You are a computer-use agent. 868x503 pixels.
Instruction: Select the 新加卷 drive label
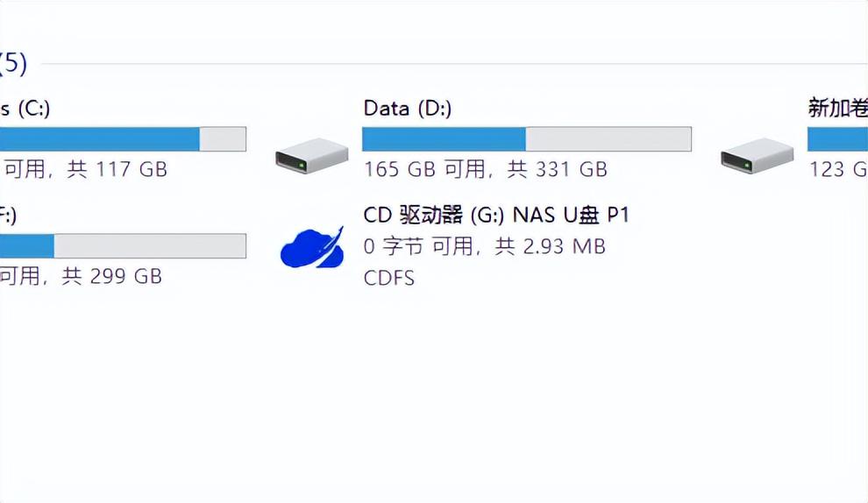click(837, 109)
